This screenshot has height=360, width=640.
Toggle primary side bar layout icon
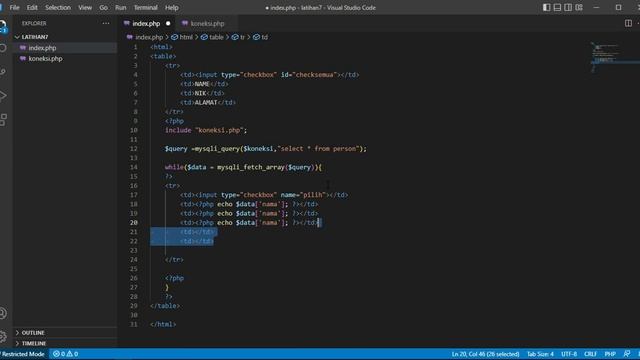547,7
